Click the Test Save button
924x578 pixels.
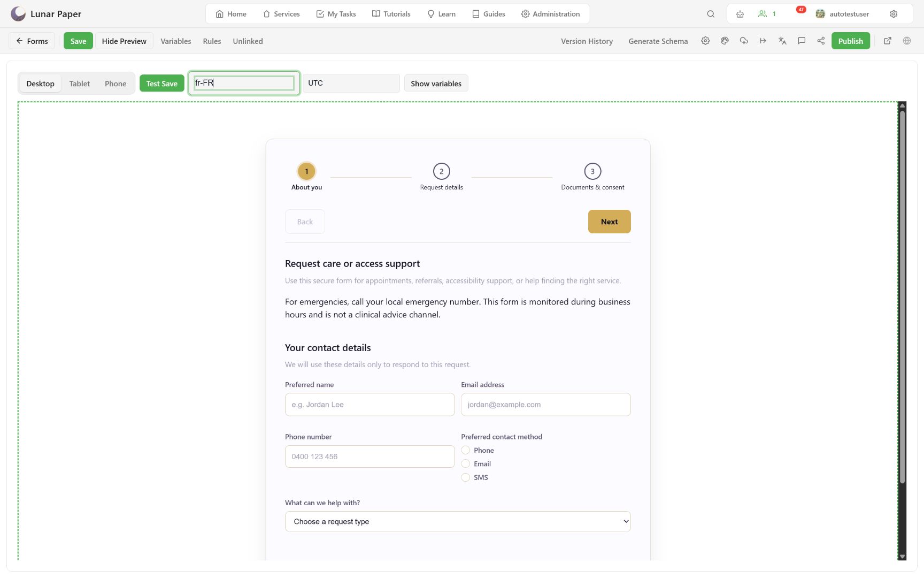(x=162, y=83)
